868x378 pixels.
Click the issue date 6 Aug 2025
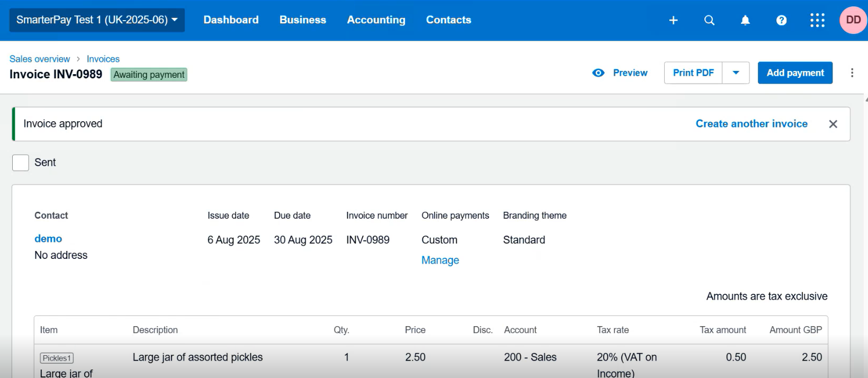(x=234, y=240)
